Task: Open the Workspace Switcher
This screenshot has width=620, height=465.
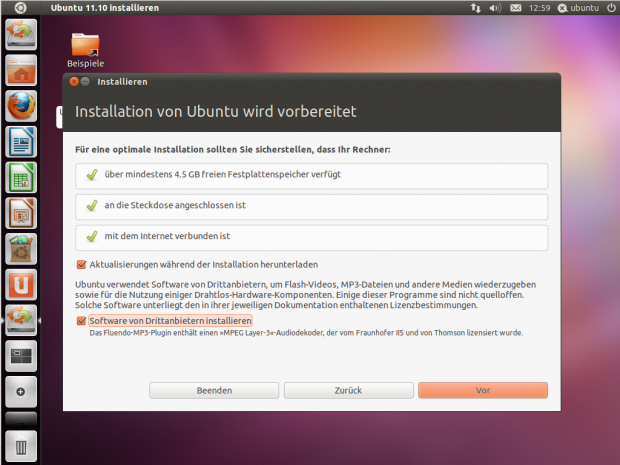Action: click(x=21, y=356)
